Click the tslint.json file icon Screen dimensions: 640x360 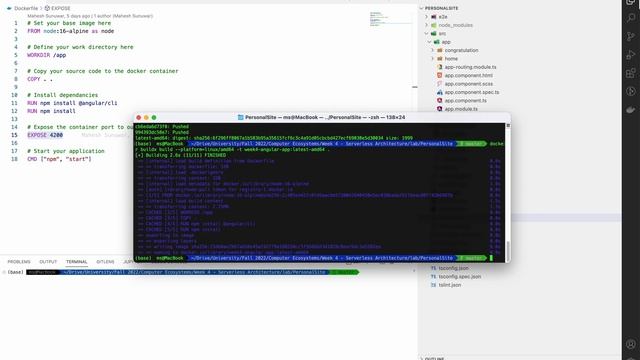pyautogui.click(x=433, y=285)
